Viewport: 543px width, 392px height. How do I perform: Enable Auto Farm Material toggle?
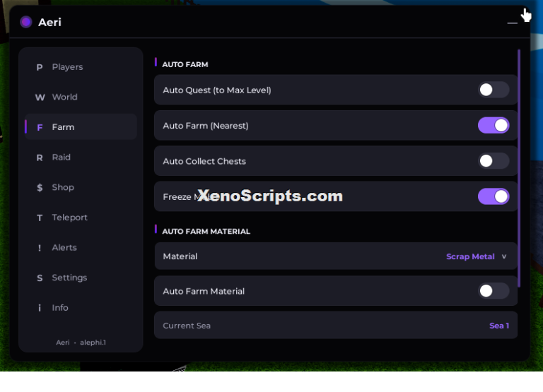coord(494,291)
